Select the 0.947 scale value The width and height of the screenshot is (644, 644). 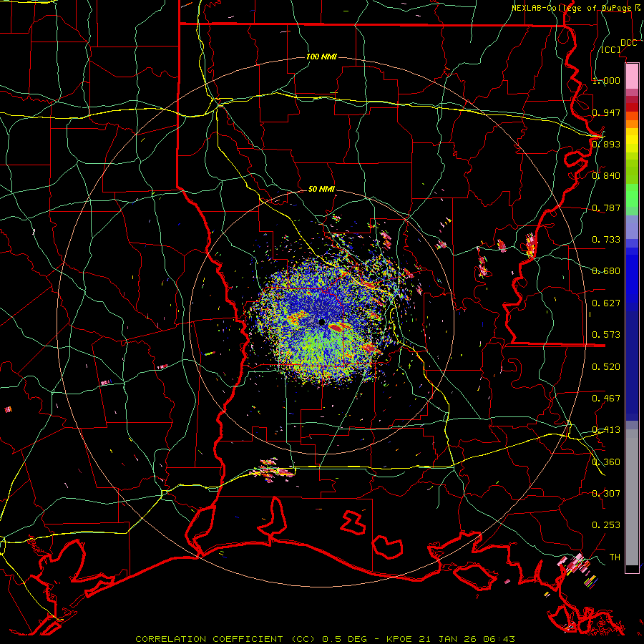coord(606,112)
